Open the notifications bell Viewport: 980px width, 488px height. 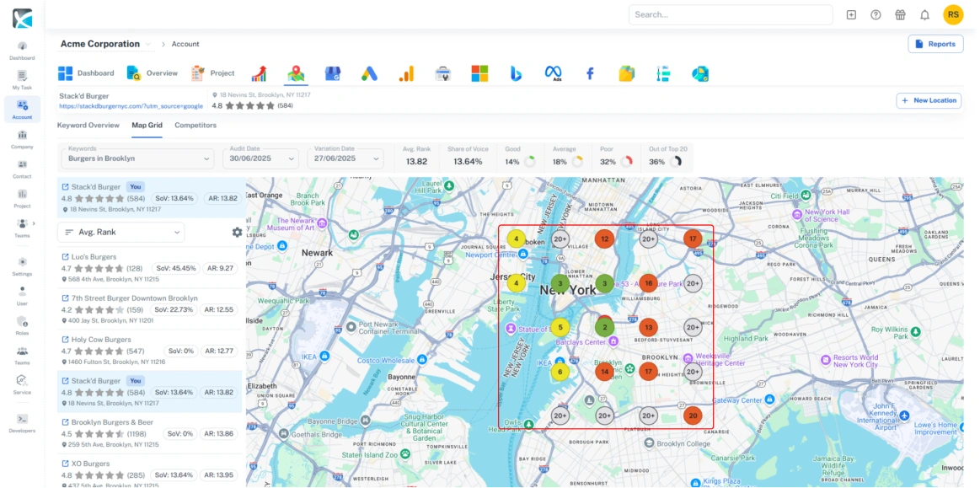tap(925, 14)
